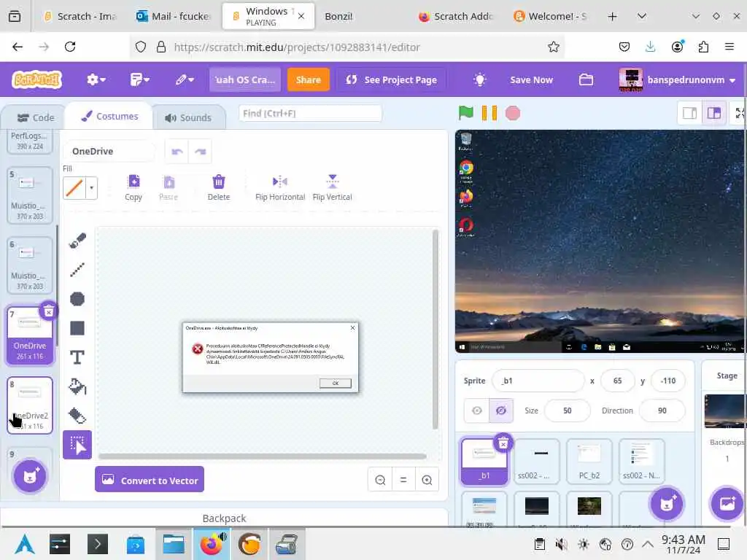Select the OneDrive2 costume thumbnail
Screen dimensions: 747x560
pos(30,405)
